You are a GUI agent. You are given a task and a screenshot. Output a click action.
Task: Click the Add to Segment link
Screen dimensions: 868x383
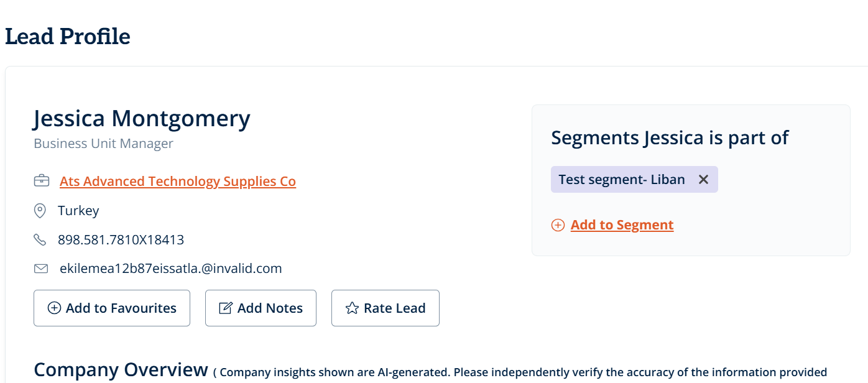pyautogui.click(x=622, y=225)
